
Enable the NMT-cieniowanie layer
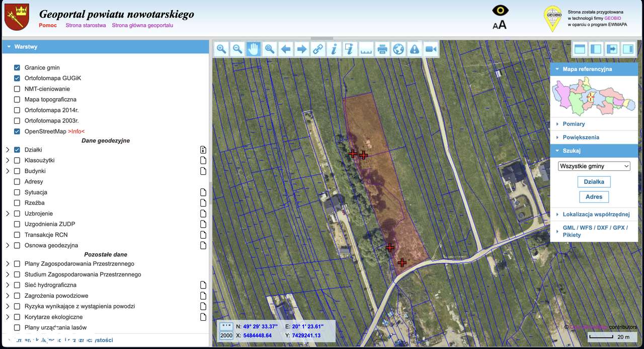[17, 89]
